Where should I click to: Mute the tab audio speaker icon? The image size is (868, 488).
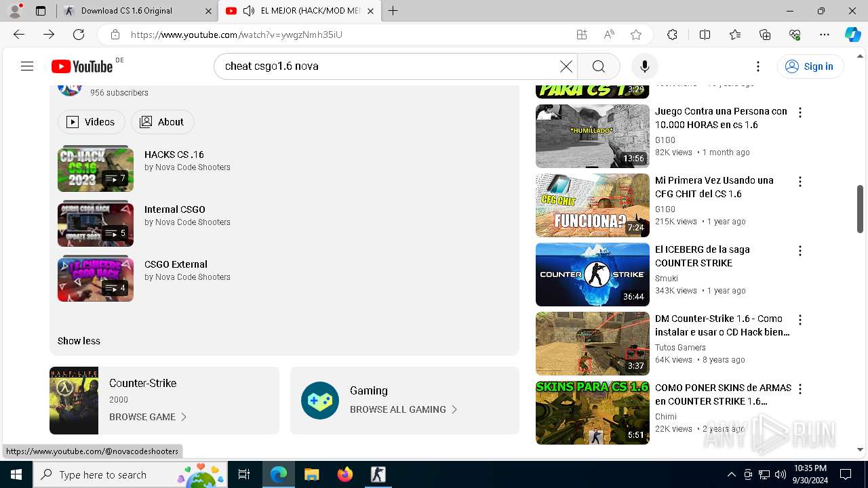coord(249,11)
